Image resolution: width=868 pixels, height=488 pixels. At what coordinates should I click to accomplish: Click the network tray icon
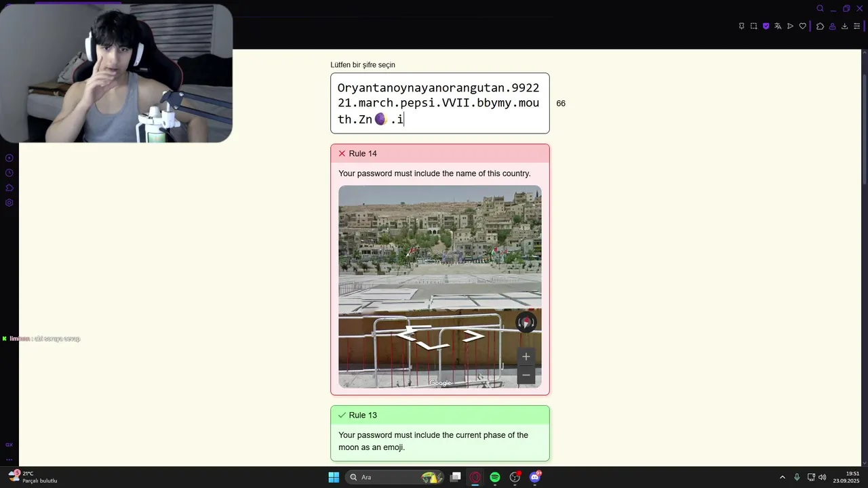point(811,477)
